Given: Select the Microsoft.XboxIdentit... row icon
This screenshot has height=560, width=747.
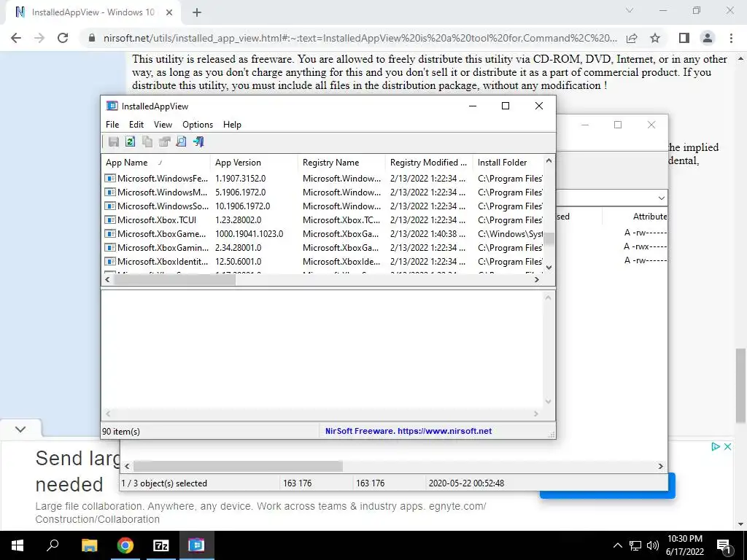Looking at the screenshot, I should point(110,262).
